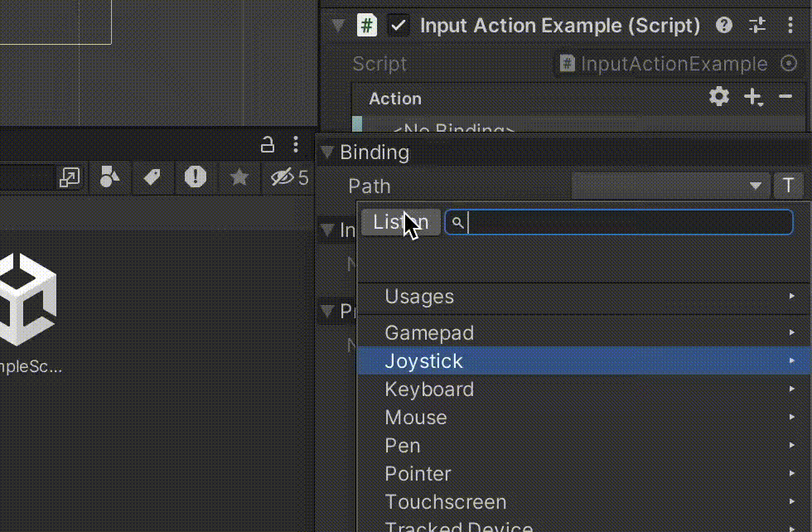Click the Input Action Example script icon
Image resolution: width=812 pixels, height=532 pixels.
click(366, 25)
